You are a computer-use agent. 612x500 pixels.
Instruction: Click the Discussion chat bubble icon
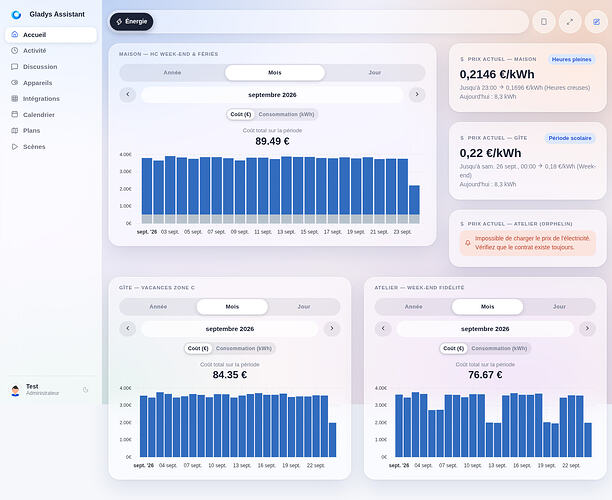pos(15,66)
